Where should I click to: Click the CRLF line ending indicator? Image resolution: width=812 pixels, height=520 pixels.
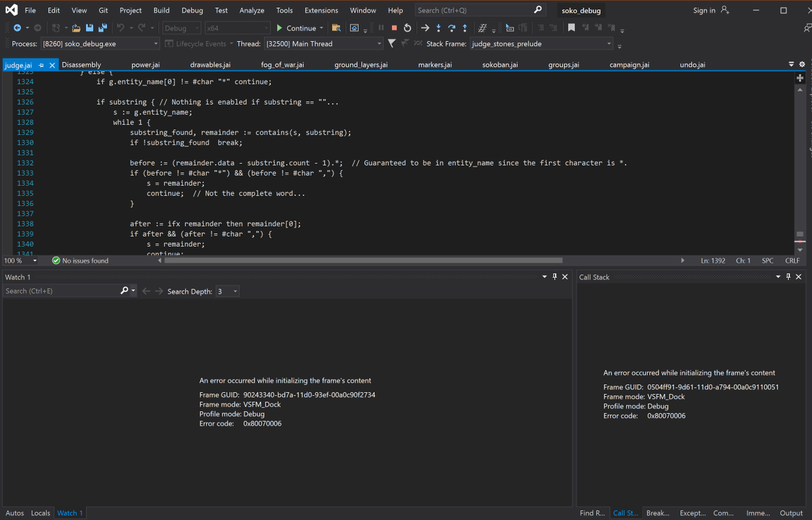(792, 260)
